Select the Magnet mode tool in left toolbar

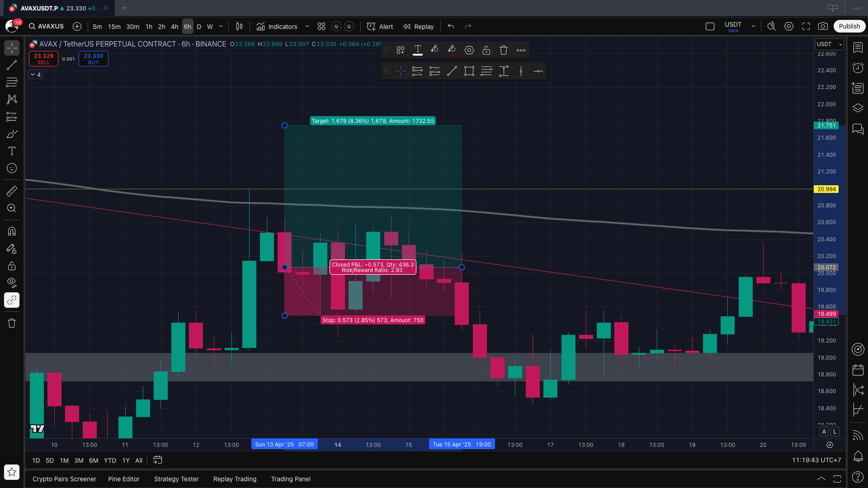click(x=11, y=232)
